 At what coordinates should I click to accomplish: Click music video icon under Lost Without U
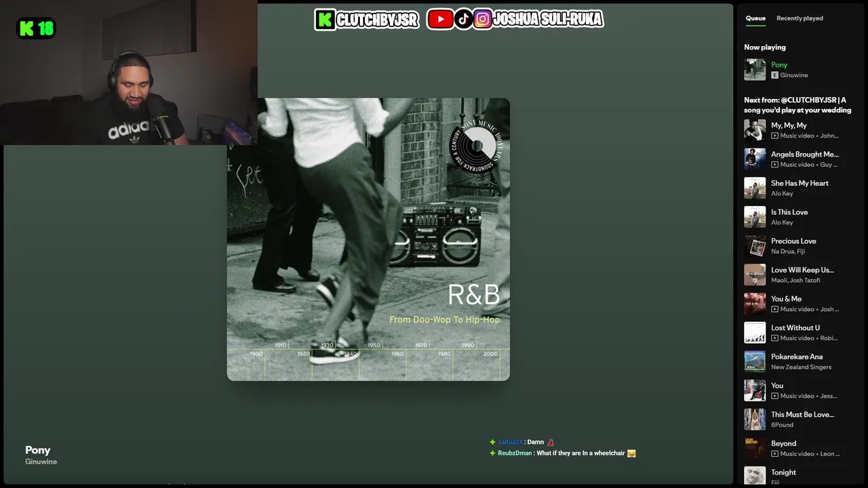(x=774, y=338)
